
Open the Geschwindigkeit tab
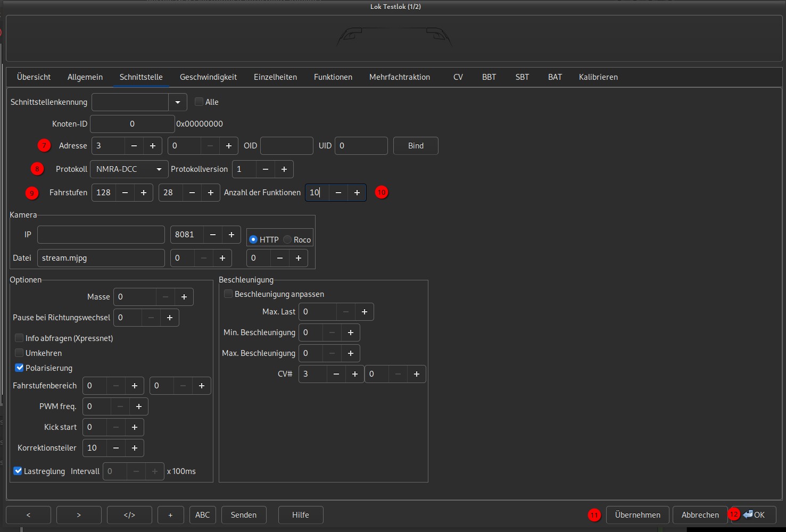(208, 77)
